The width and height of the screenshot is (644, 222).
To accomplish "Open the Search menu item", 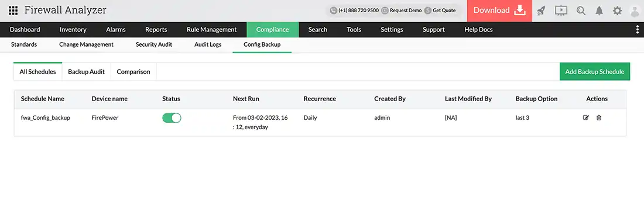I will [x=318, y=29].
